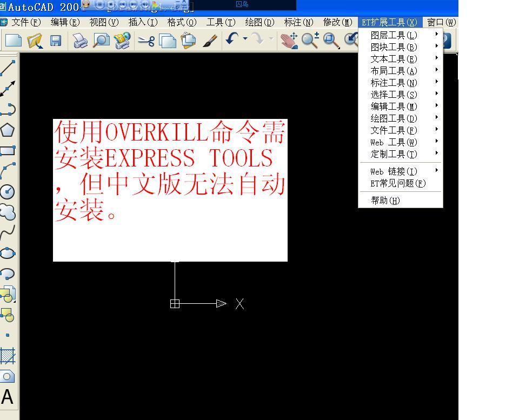Open the undo history dropdown arrow

245,38
